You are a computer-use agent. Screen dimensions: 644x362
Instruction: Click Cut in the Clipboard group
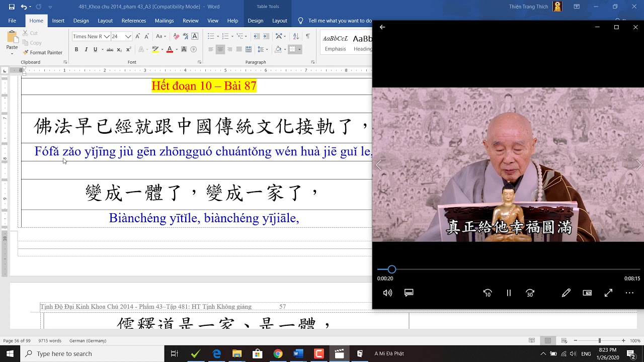click(30, 33)
